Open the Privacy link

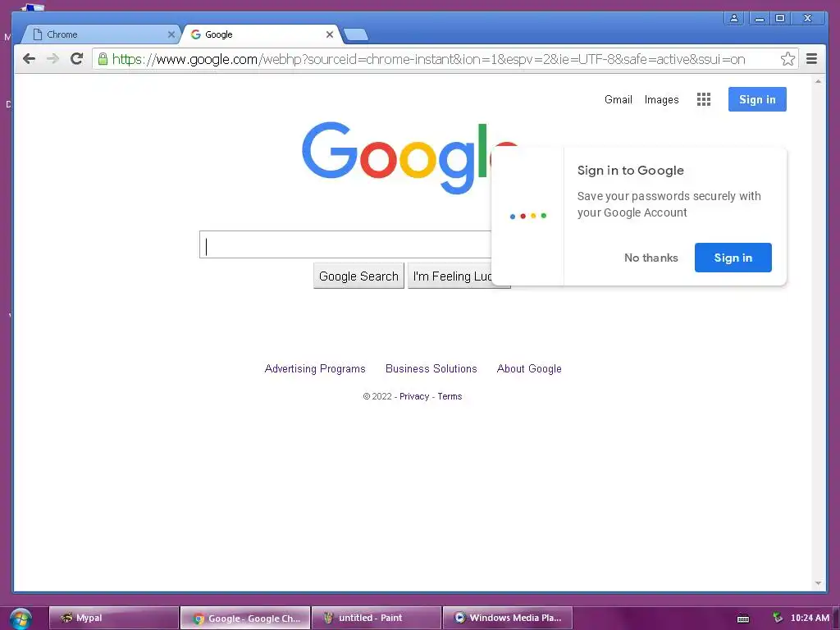[414, 396]
